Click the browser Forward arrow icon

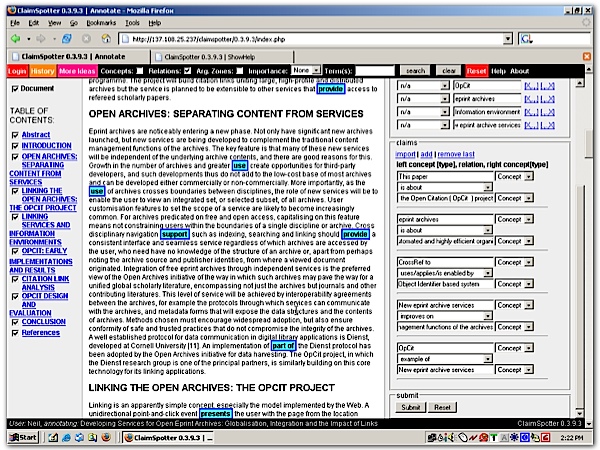coord(41,39)
